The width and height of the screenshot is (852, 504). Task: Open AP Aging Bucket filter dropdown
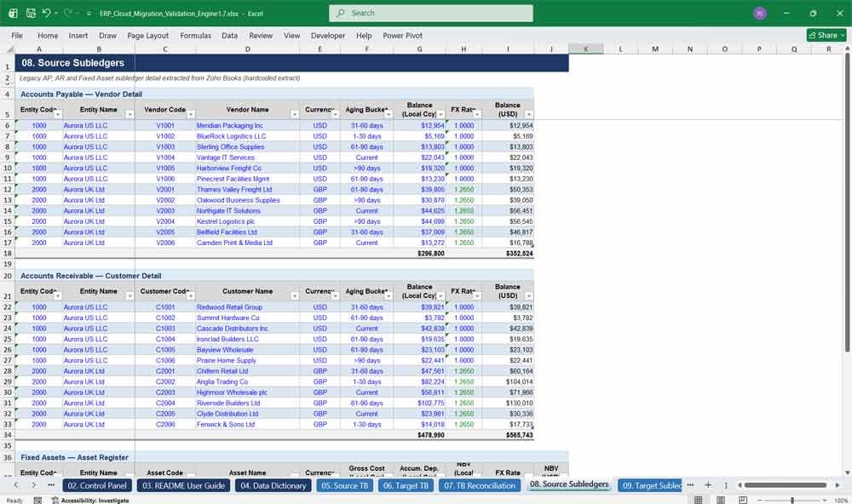click(389, 114)
